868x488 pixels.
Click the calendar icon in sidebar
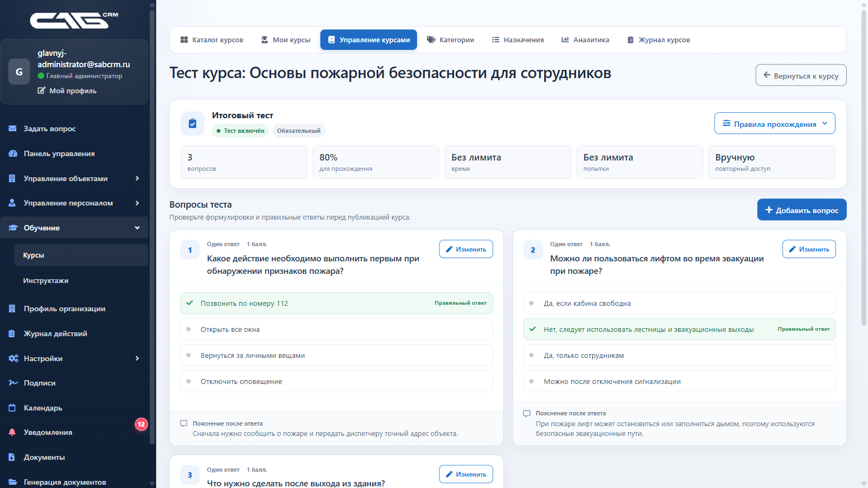[x=12, y=408]
